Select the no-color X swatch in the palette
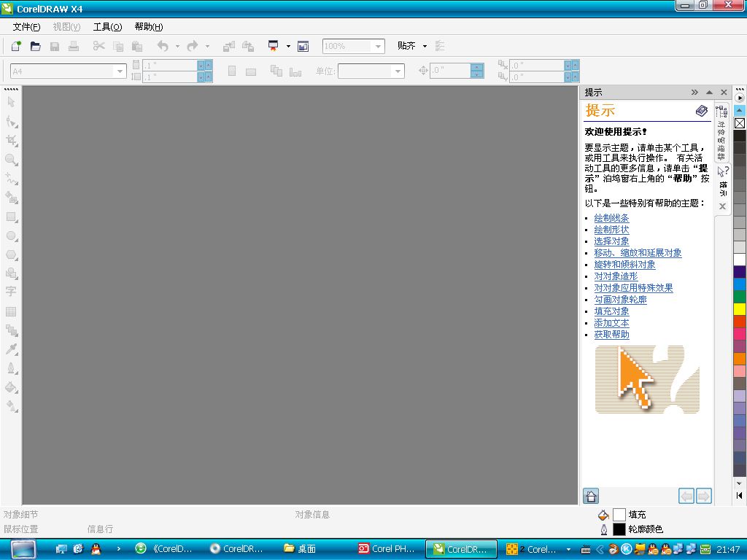 click(740, 123)
